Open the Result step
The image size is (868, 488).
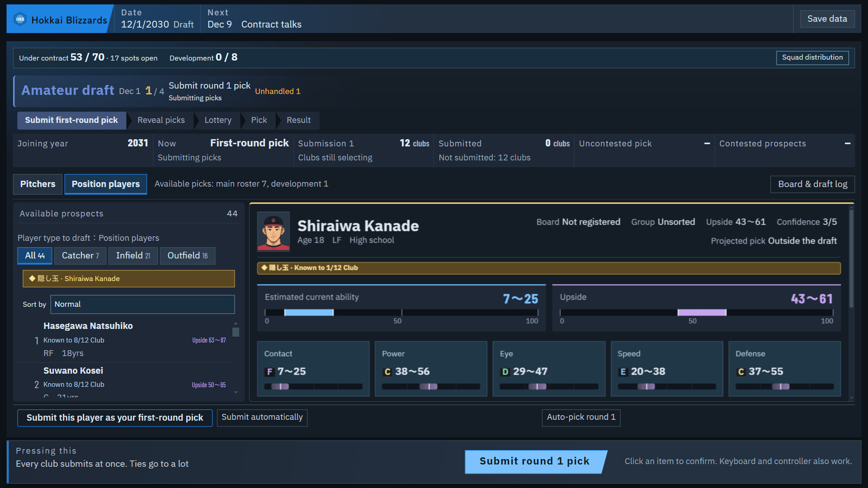(298, 120)
